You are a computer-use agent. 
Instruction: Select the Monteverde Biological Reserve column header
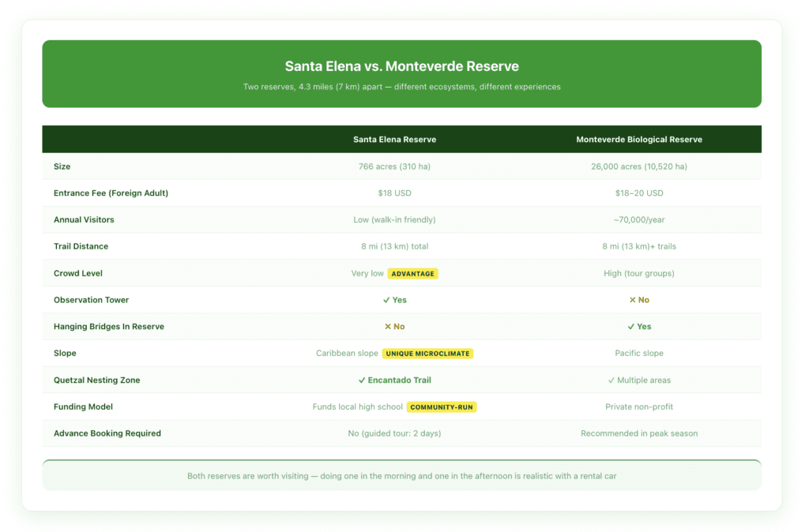(638, 140)
